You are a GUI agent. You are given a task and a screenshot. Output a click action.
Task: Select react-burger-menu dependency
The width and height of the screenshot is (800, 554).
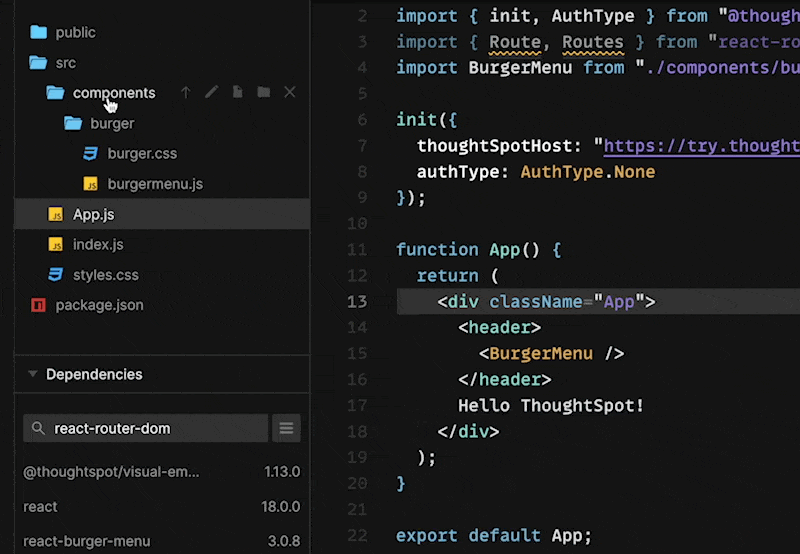point(87,541)
